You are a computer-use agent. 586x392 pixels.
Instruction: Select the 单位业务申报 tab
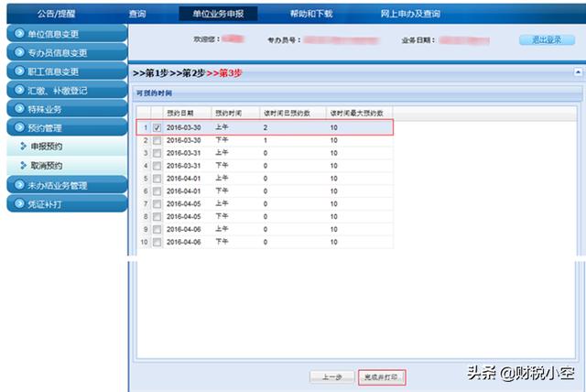(218, 14)
